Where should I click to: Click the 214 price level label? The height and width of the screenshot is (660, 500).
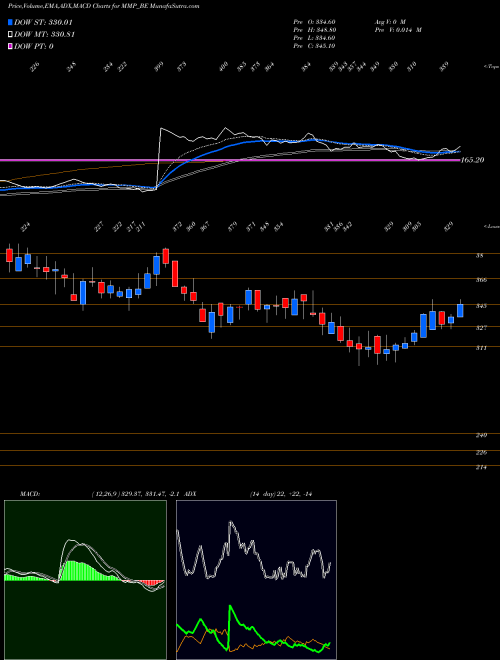click(481, 467)
